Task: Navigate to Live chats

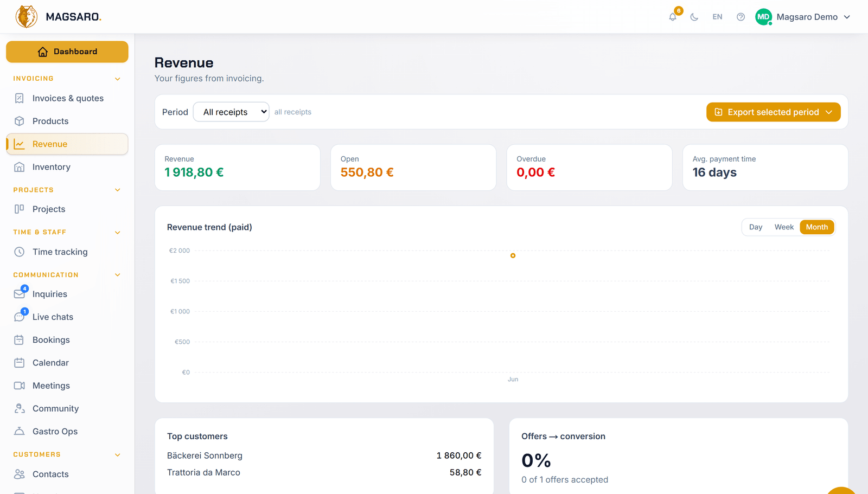Action: tap(67, 317)
